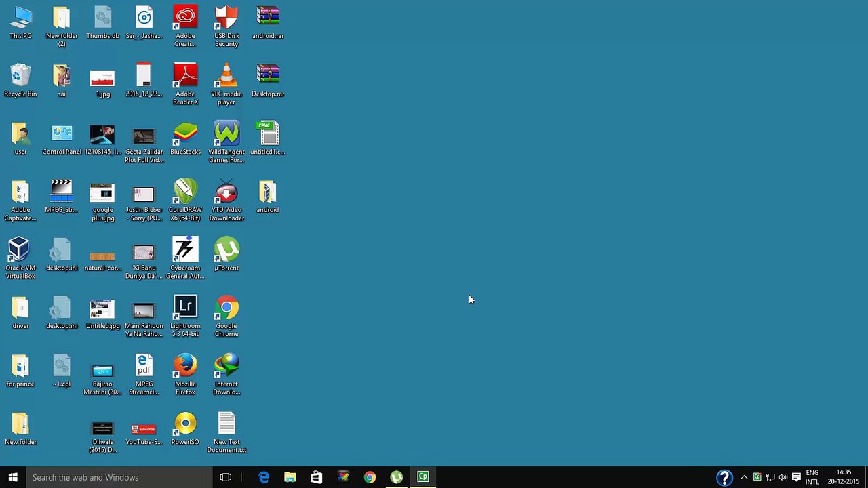Open File Explorer from the taskbar

pos(290,477)
